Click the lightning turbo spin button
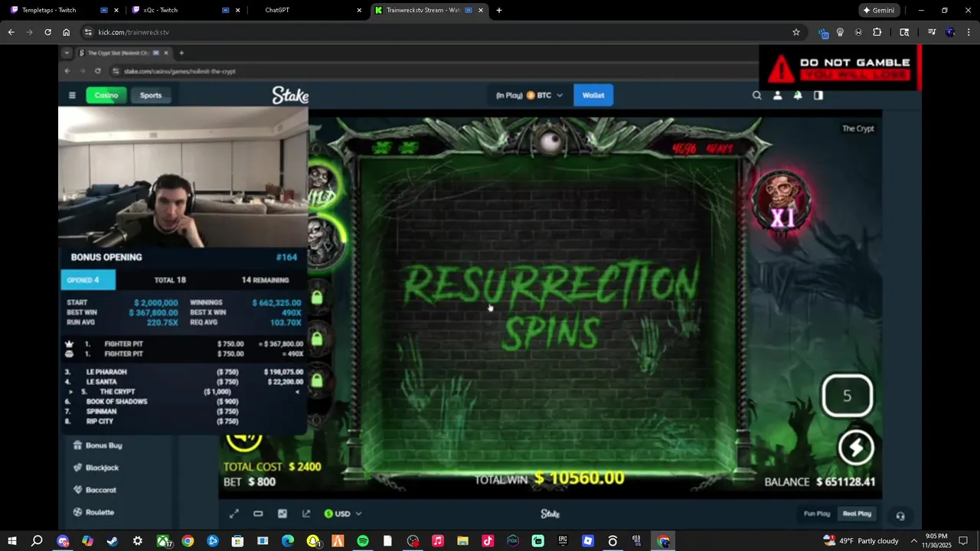The image size is (980, 551). 856,448
